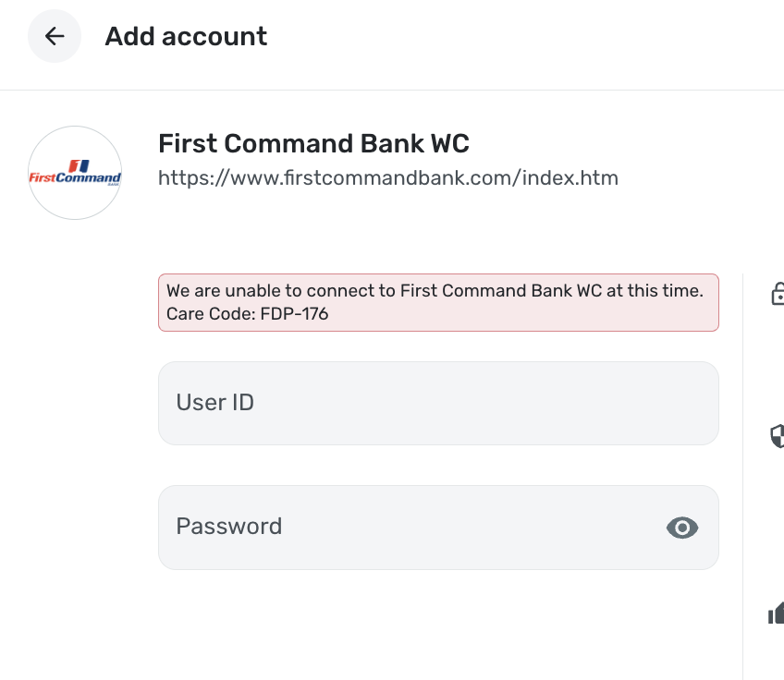Focus the Password input field
The image size is (784, 680).
pyautogui.click(x=407, y=527)
